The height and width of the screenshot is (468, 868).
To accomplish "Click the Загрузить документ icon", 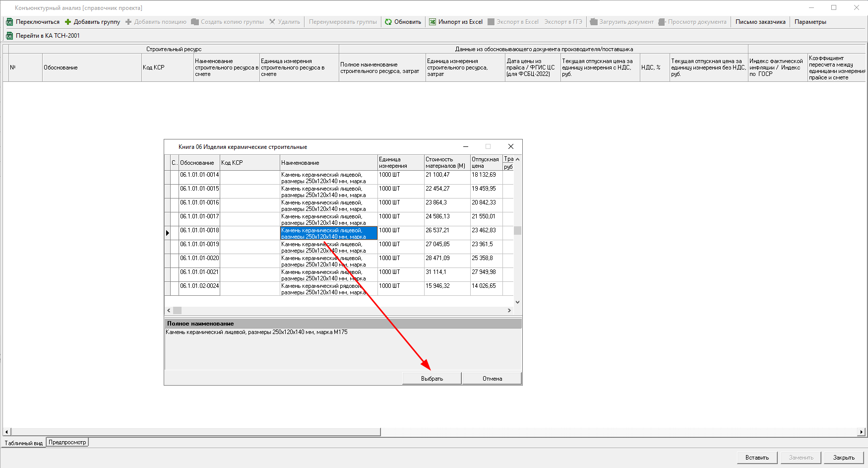I will click(x=593, y=22).
